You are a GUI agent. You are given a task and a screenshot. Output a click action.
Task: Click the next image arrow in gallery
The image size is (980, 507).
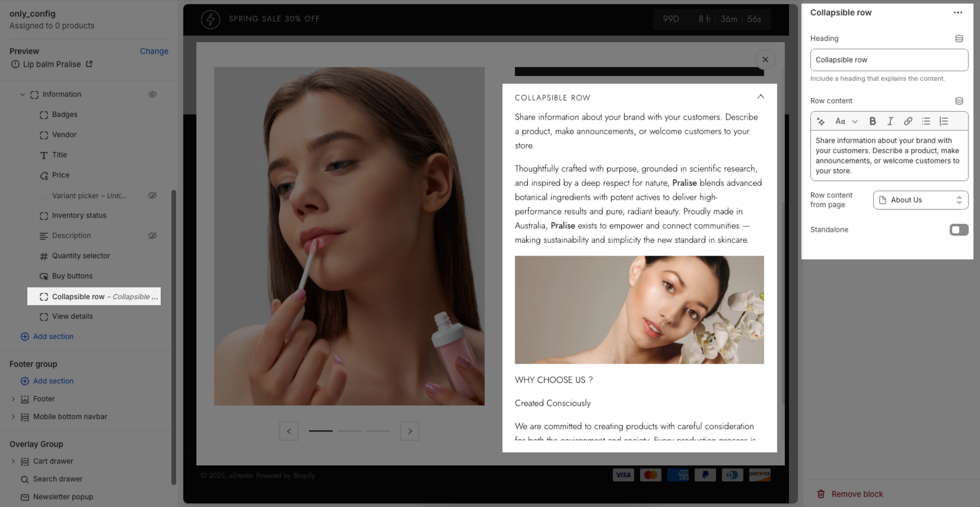(410, 431)
